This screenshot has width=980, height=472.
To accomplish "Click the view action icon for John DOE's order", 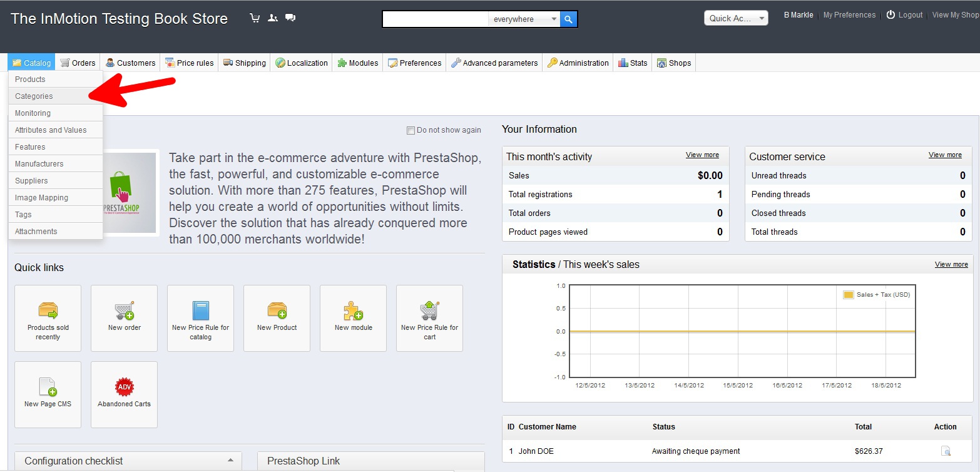I will [x=946, y=451].
